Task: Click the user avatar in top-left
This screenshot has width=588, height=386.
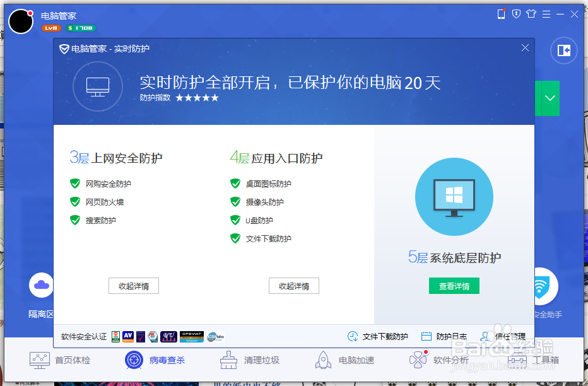Action: click(21, 21)
